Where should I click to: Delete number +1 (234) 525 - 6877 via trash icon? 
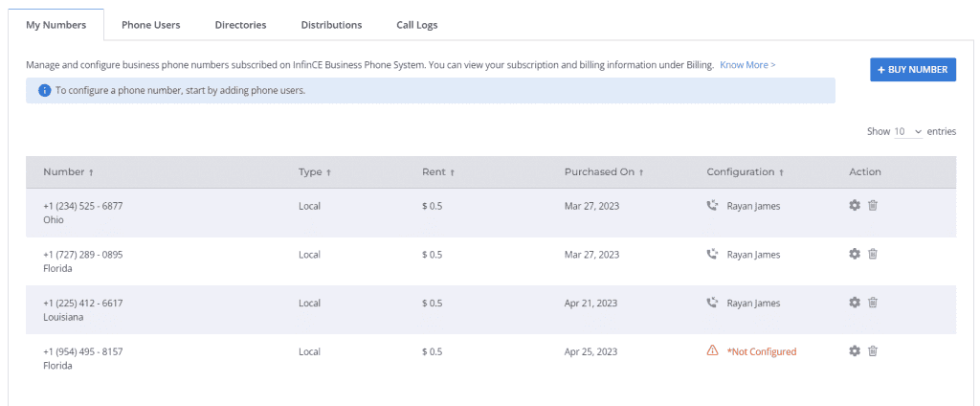[x=873, y=205]
